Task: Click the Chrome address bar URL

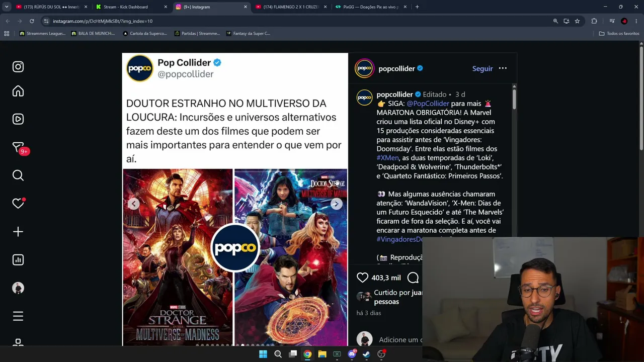Action: tap(103, 21)
